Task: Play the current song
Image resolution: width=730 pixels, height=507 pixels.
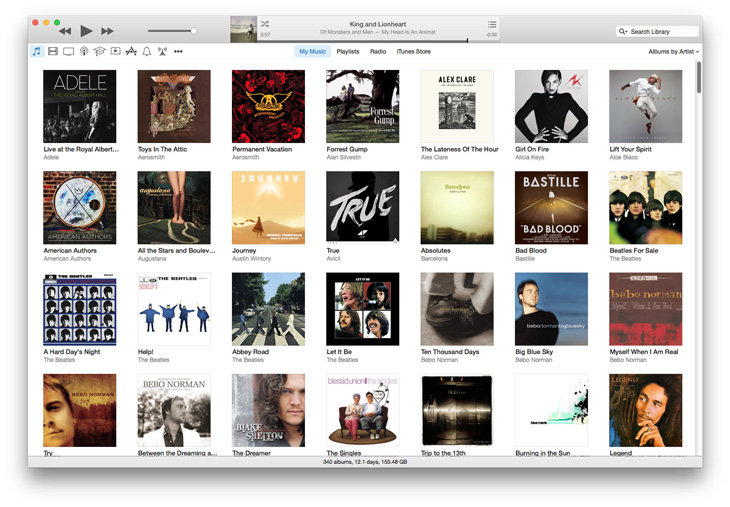Action: coord(86,31)
